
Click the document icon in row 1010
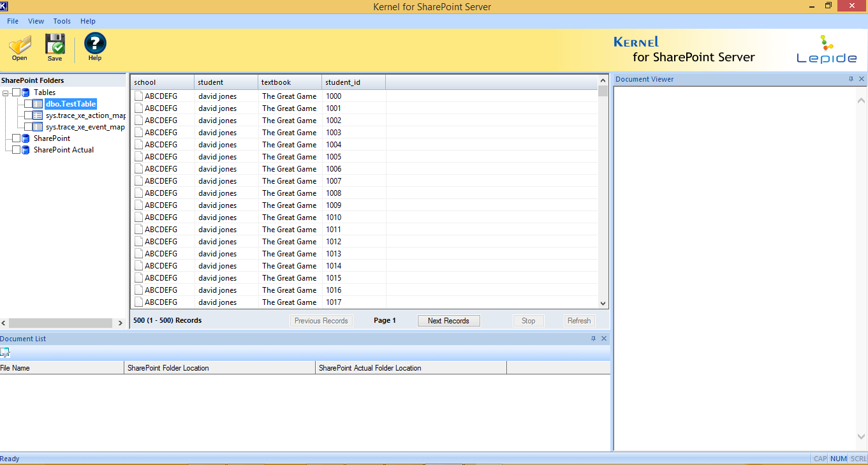(x=138, y=218)
